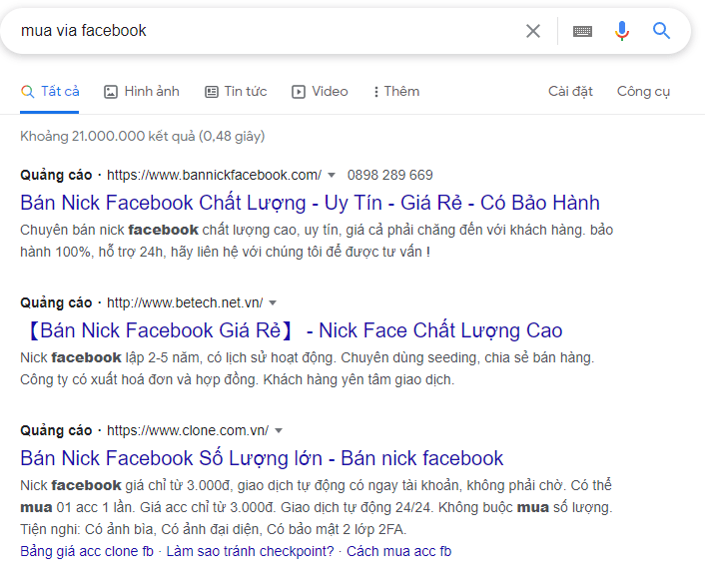Click the 'Video' tab play icon
Screen dimensions: 705x588
coord(299,92)
